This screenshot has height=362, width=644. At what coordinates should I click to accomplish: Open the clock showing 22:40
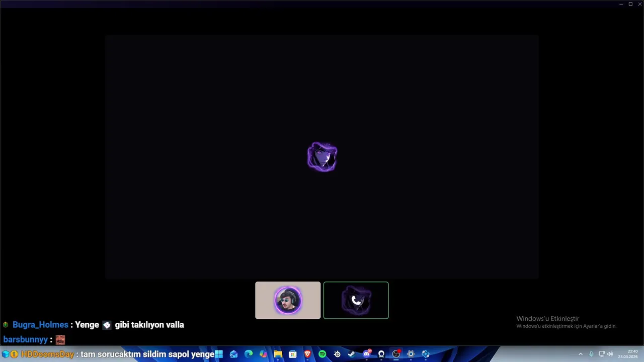(629, 354)
